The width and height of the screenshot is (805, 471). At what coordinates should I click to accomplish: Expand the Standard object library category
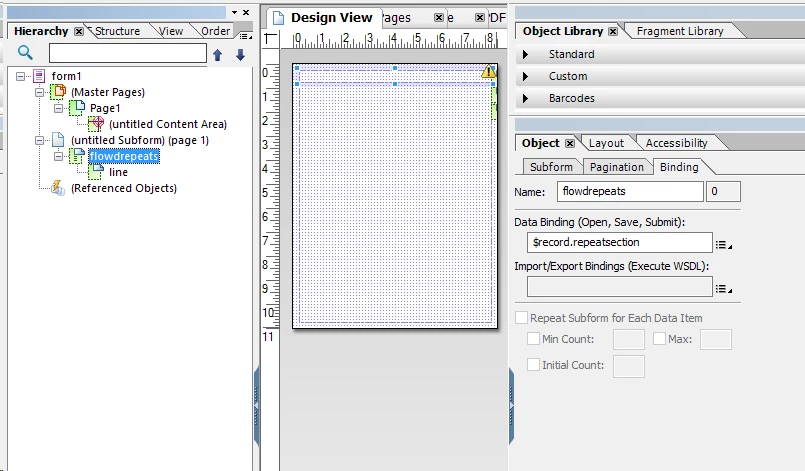point(525,54)
